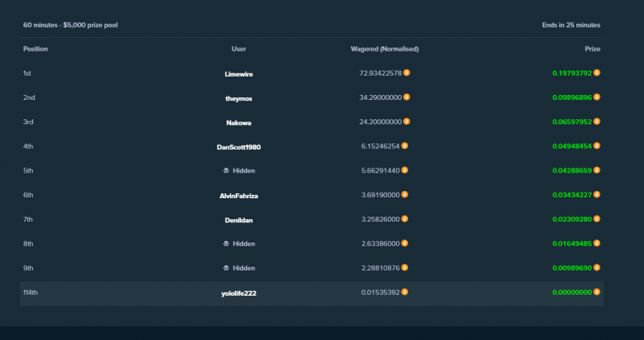This screenshot has height=340, width=644.
Task: Click bitcoin icon next to Limewire's wagered amount
Action: coord(407,73)
